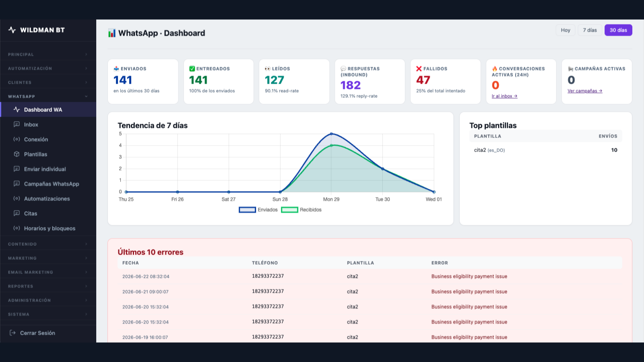Click the megaphone icon on Campañas activas
This screenshot has width=644, height=362.
(x=570, y=68)
